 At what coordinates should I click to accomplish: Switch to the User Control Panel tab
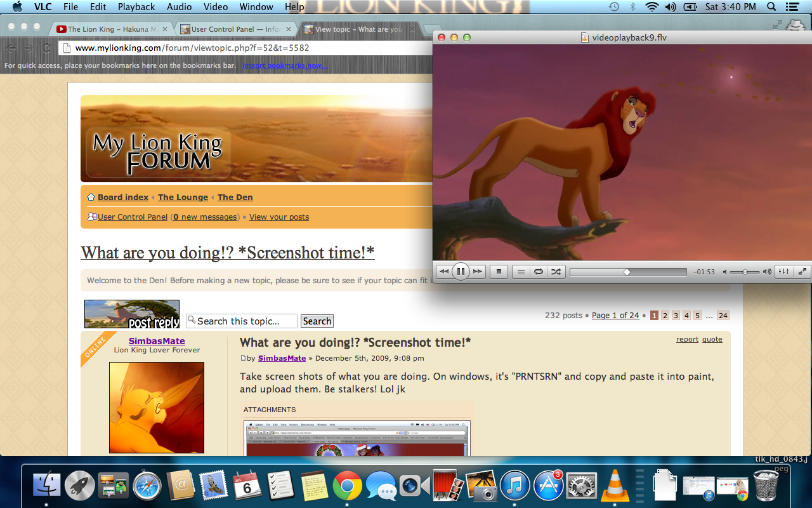click(x=235, y=29)
